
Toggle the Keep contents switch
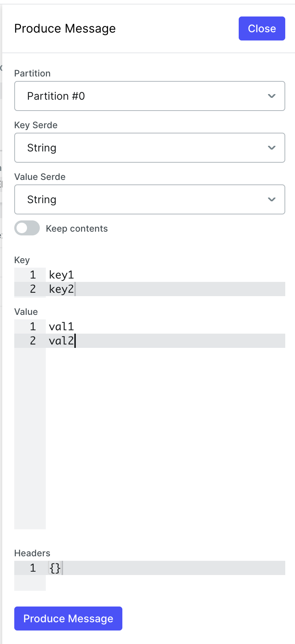tap(27, 228)
